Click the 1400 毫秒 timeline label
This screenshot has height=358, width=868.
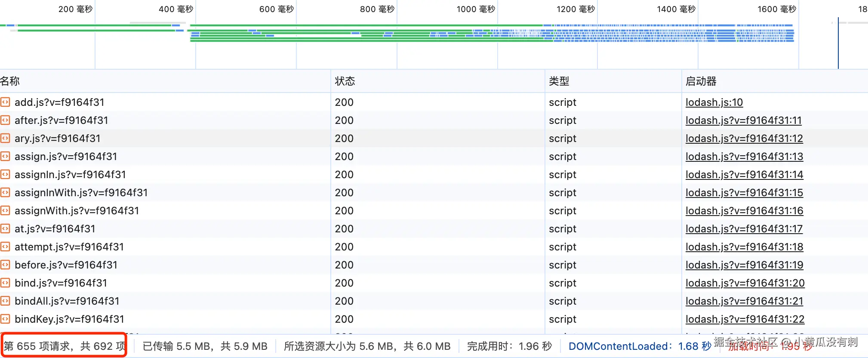(676, 9)
